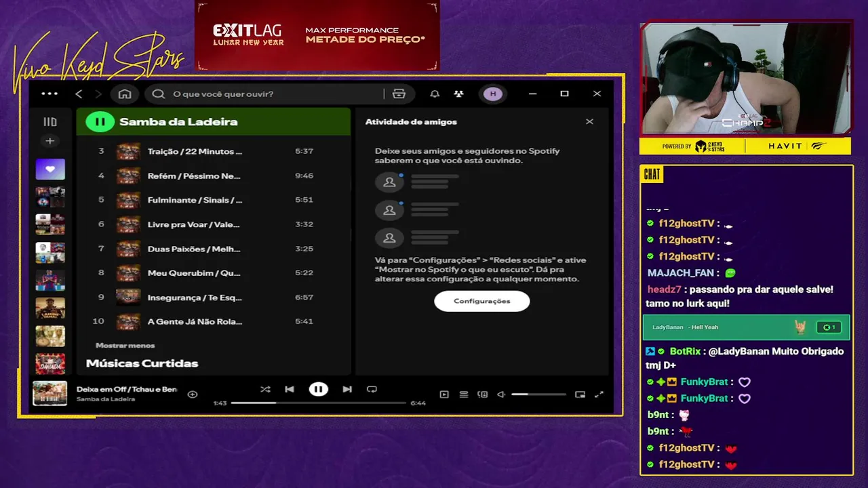Viewport: 868px width, 488px height.
Task: Skip to previous track
Action: (290, 389)
